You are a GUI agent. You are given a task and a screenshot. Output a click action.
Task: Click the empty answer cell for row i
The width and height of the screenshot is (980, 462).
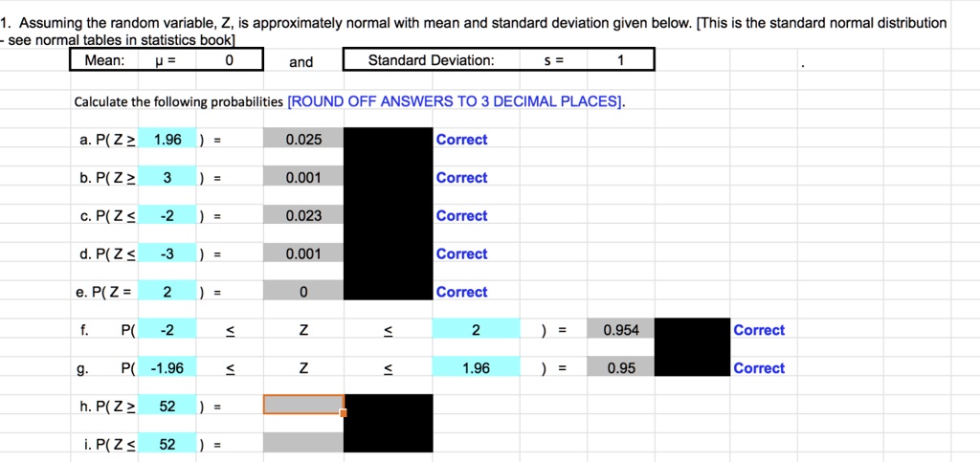(x=303, y=443)
